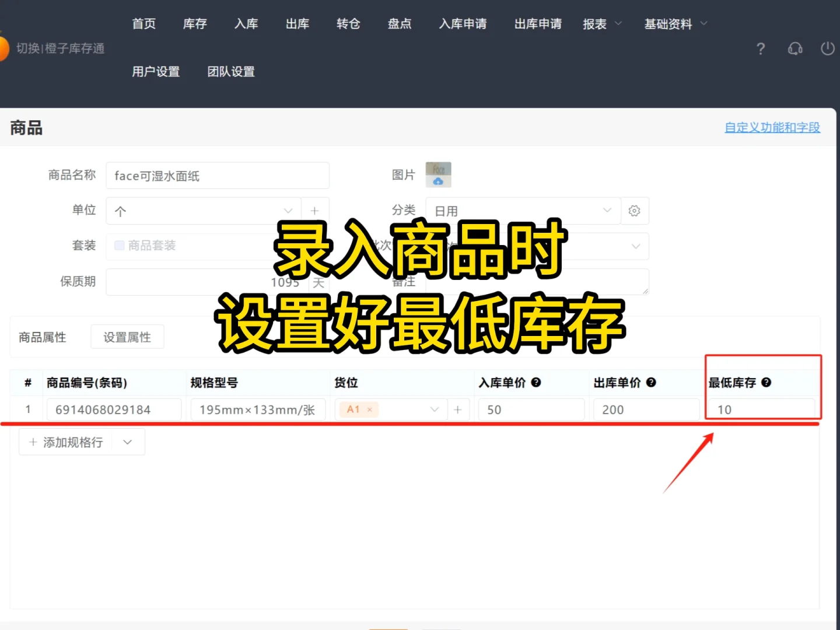Image resolution: width=840 pixels, height=630 pixels.
Task: Expand the 货位 dropdown in row 1
Action: 435,409
